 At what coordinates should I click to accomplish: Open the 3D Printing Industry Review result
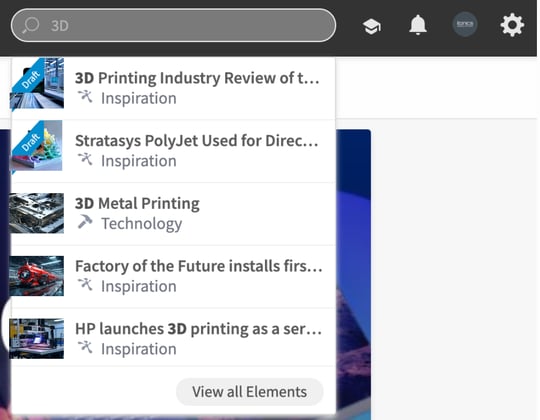(x=174, y=88)
